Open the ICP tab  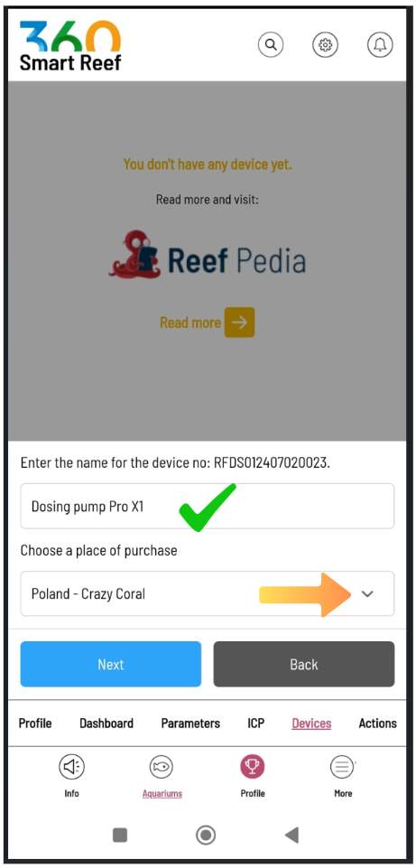click(255, 723)
